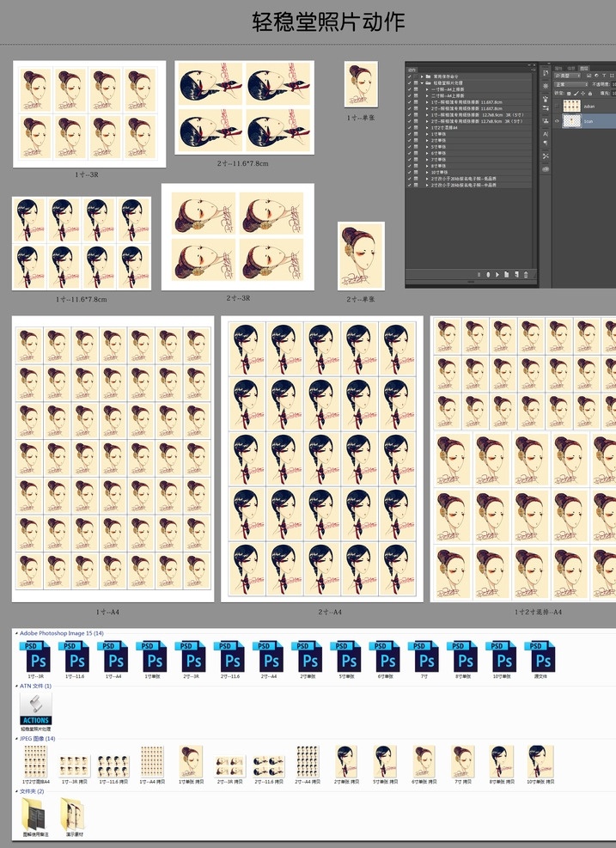Toggle checkmark for 轻稳堂照片处理 action set
The image size is (616, 848).
(410, 82)
